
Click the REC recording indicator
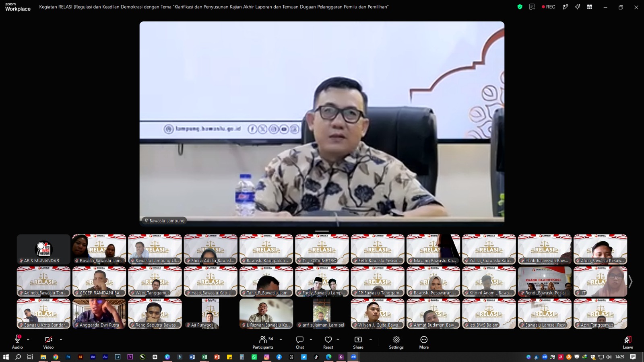(x=549, y=7)
